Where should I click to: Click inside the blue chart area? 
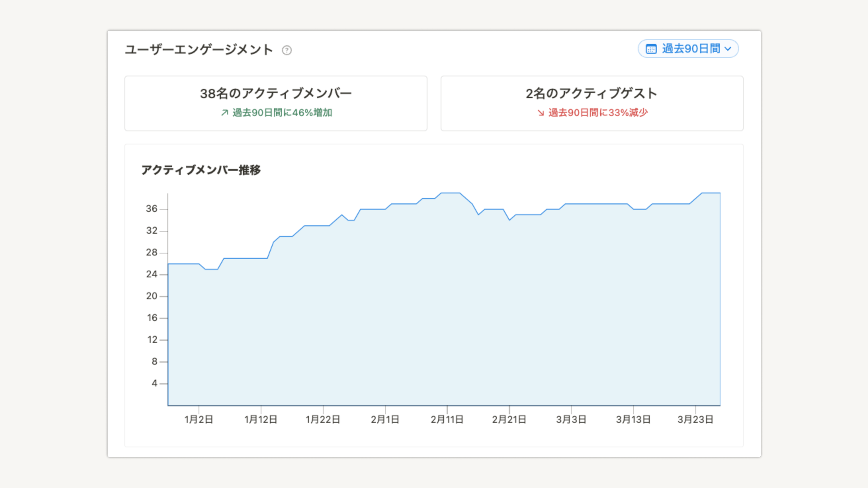tap(444, 312)
